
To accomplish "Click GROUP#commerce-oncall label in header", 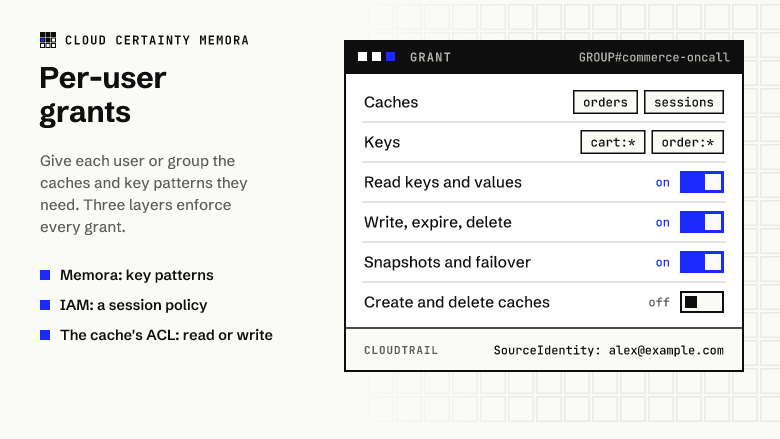I will [x=654, y=57].
